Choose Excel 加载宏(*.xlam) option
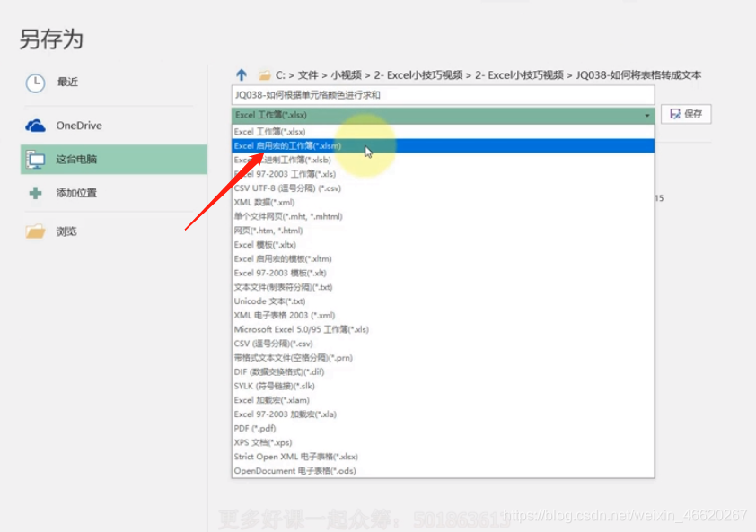Image resolution: width=756 pixels, height=532 pixels. (443, 400)
